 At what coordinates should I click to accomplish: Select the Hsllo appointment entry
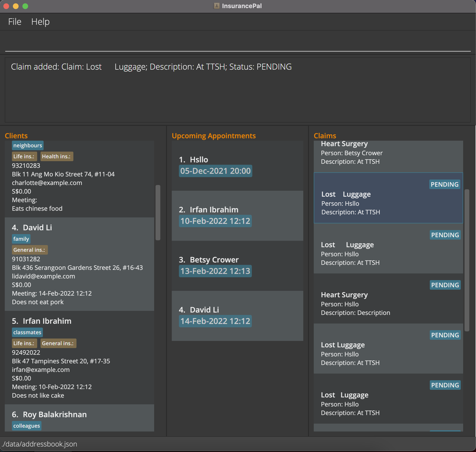pyautogui.click(x=237, y=165)
